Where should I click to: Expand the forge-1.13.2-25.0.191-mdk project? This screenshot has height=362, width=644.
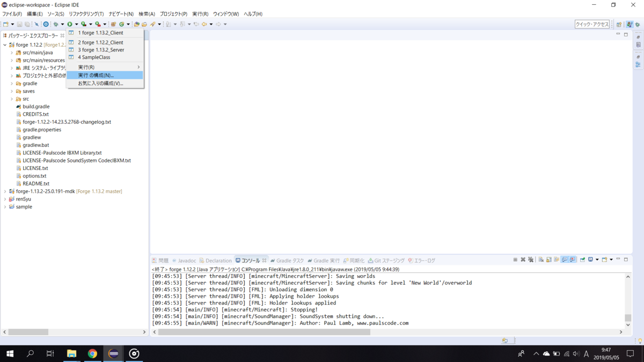(x=5, y=191)
